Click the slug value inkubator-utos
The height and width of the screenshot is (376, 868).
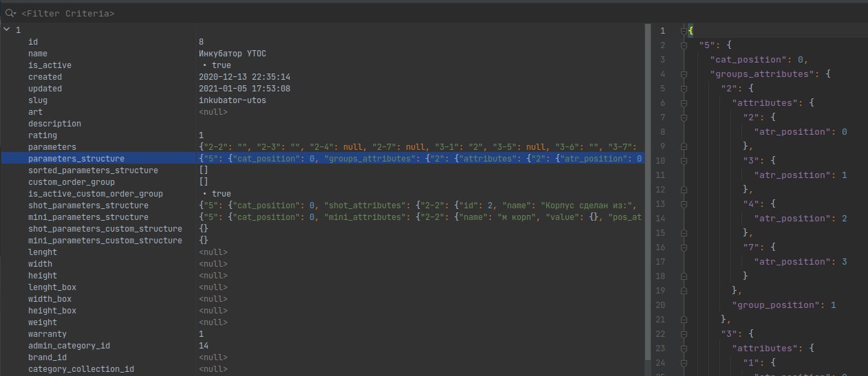point(232,100)
